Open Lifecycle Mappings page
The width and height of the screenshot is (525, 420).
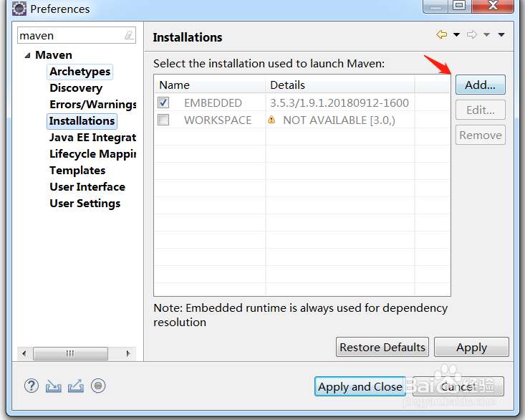point(92,153)
